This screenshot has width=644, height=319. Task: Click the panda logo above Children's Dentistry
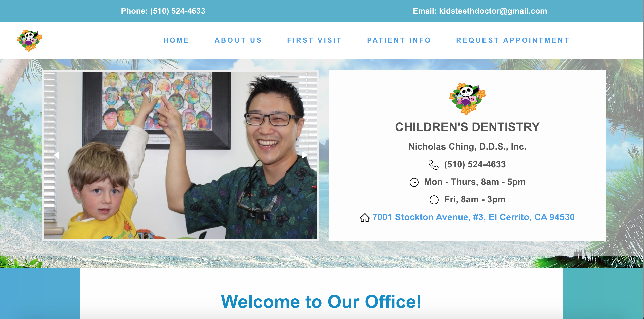(x=467, y=99)
